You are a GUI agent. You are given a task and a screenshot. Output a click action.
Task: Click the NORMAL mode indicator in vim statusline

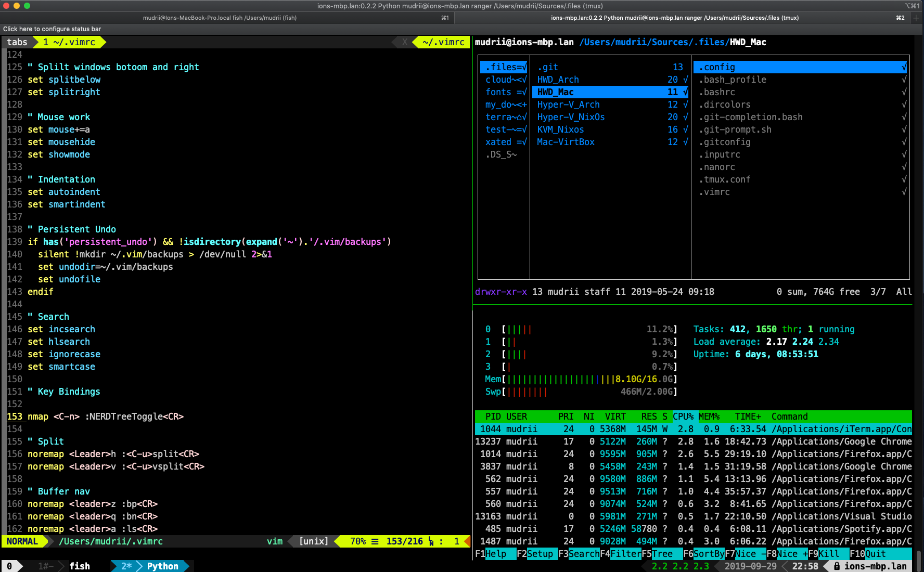[x=21, y=541]
